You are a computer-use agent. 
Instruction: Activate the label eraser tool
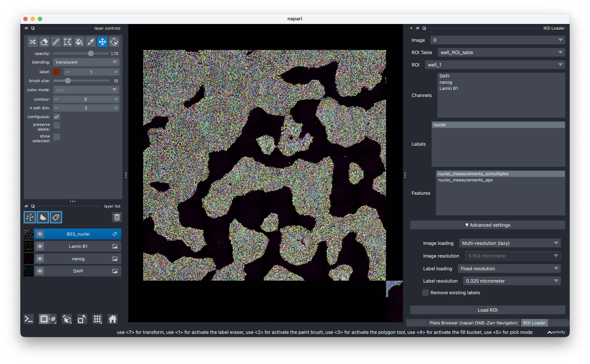44,42
